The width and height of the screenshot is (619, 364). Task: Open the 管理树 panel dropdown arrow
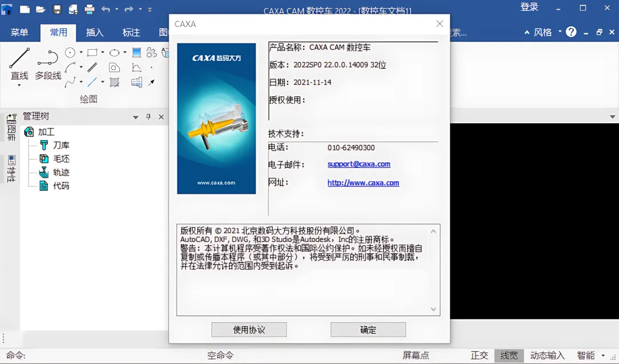(135, 118)
